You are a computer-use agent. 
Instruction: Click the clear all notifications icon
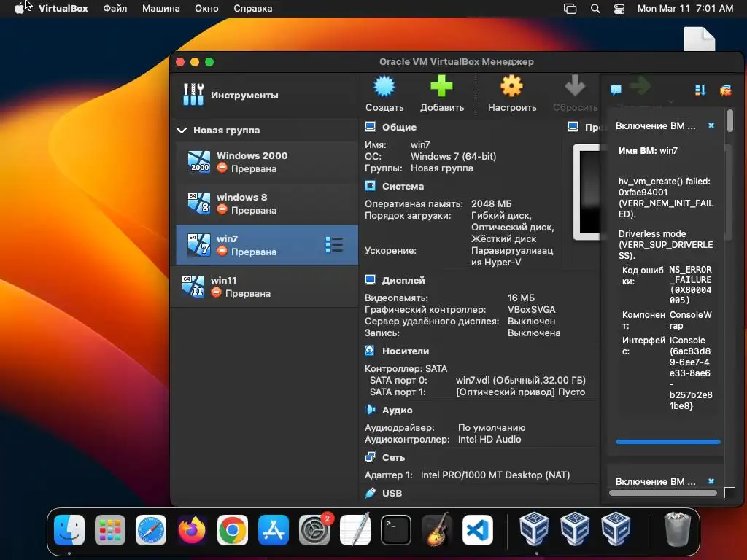pyautogui.click(x=726, y=90)
